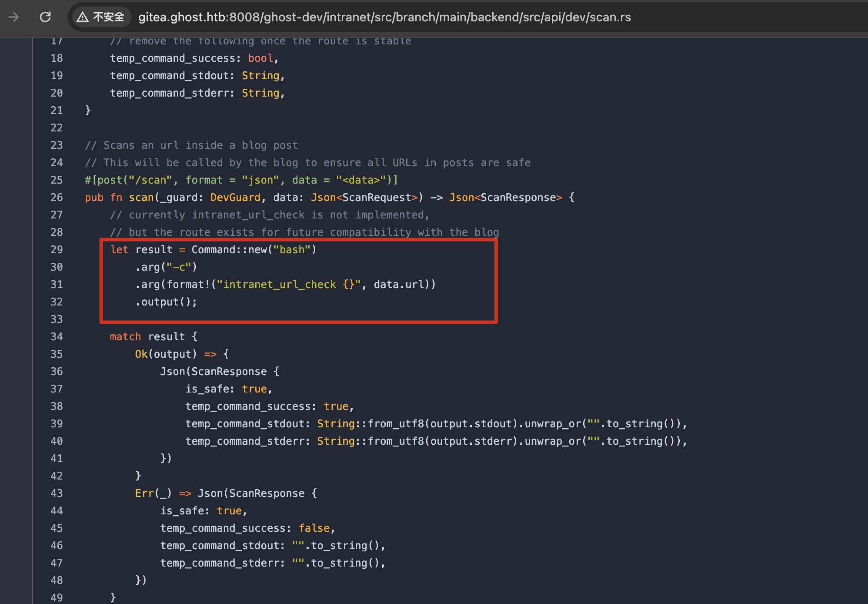Click line number 45 in the gutter

click(x=57, y=528)
